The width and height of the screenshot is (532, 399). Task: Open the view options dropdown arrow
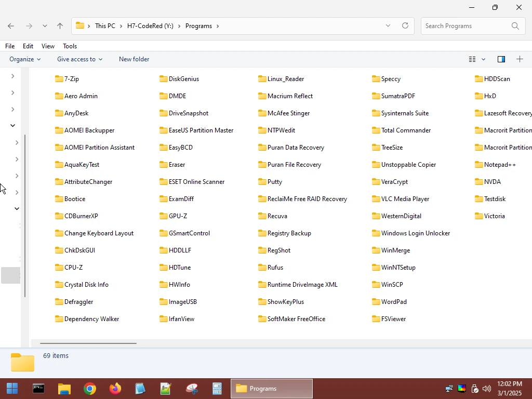coord(484,59)
